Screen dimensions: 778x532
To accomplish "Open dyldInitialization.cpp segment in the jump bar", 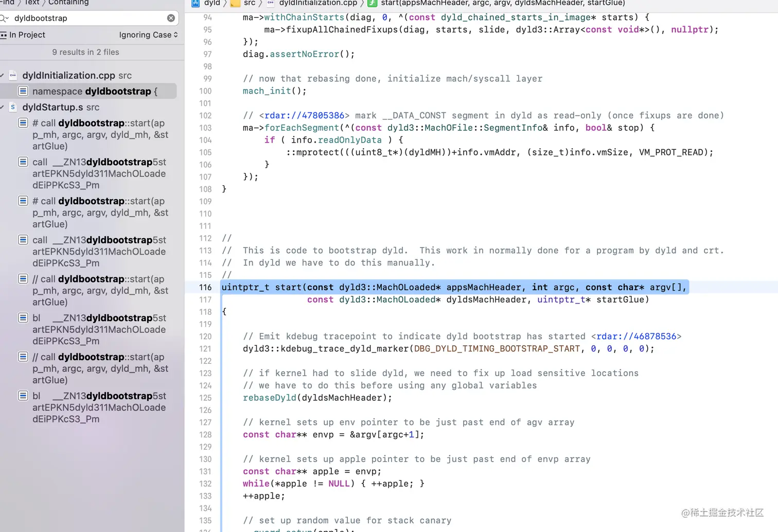I will (318, 3).
